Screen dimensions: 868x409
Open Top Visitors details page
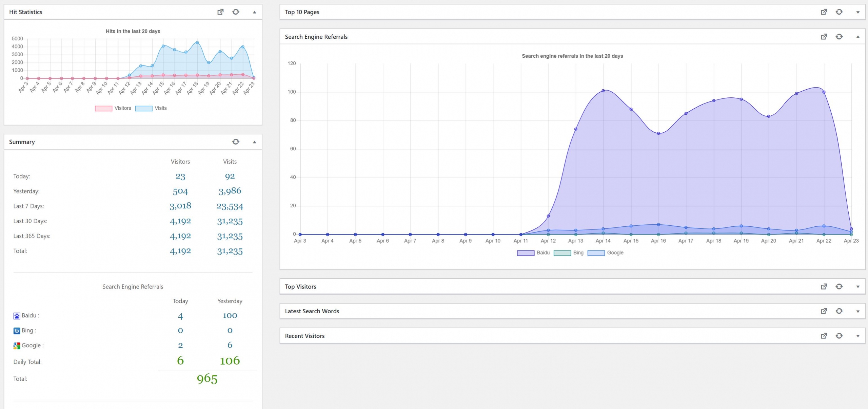pos(824,286)
